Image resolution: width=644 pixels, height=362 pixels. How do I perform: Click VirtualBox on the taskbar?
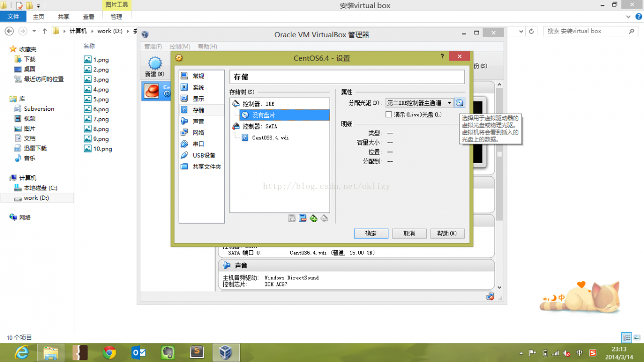(x=226, y=353)
